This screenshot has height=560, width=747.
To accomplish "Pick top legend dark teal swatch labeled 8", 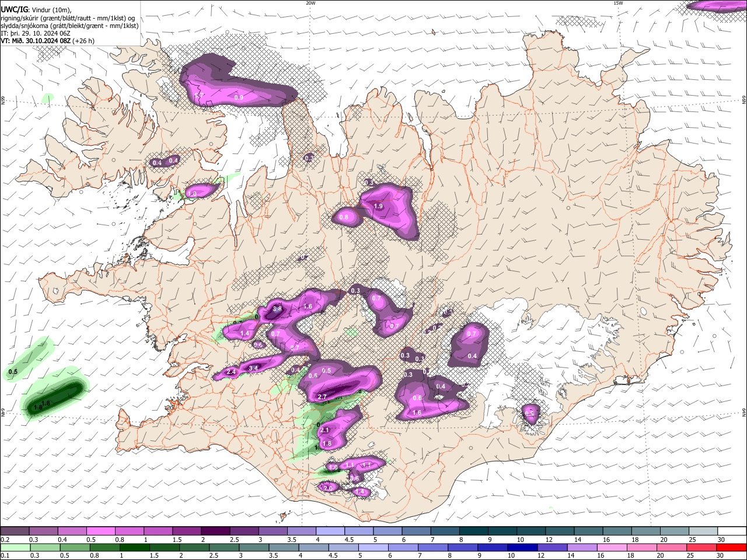I will point(474,531).
